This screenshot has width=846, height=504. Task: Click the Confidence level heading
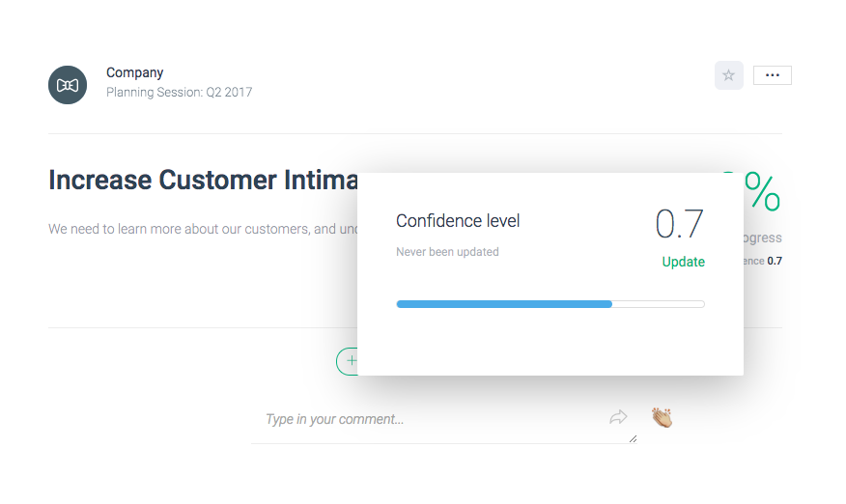click(458, 221)
